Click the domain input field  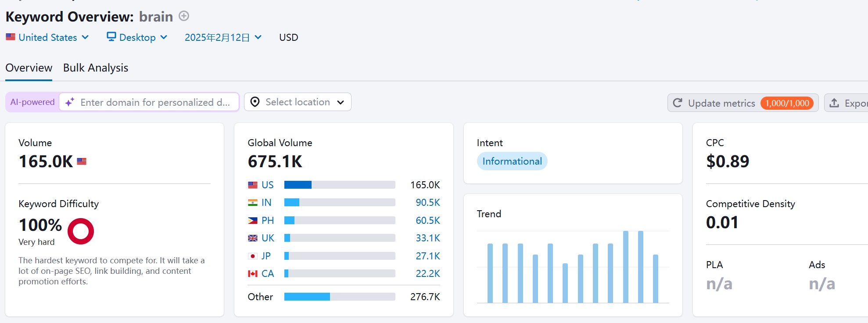[155, 102]
